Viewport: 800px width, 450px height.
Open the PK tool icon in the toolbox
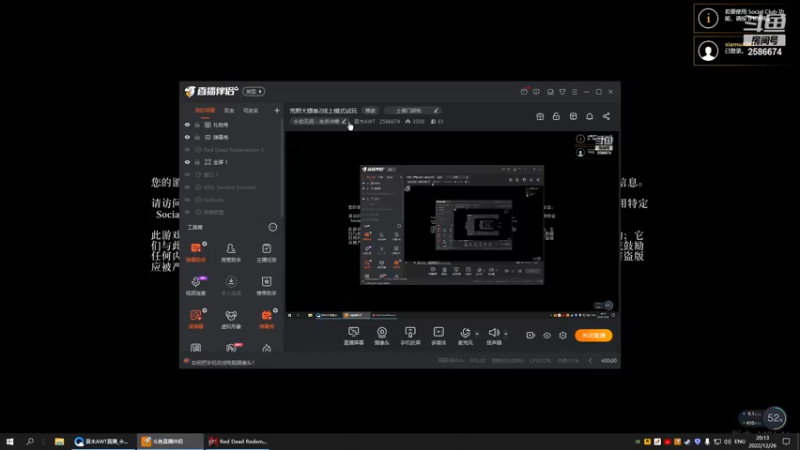(x=231, y=348)
